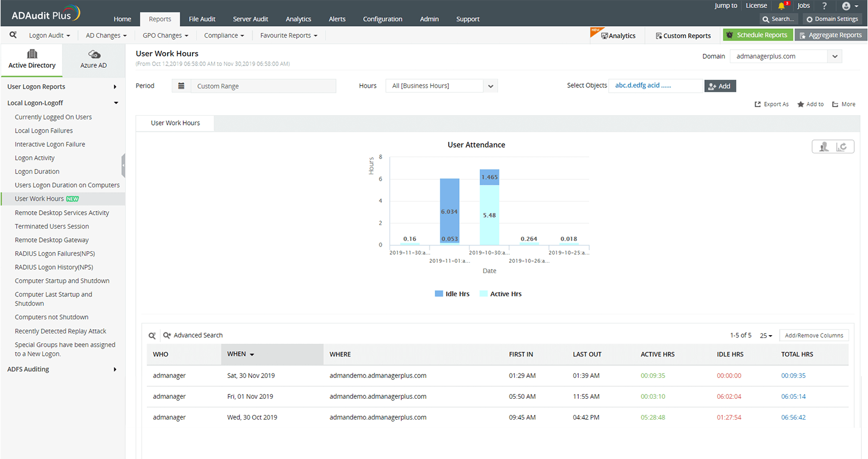Toggle the Idle Hrs series in chart legend

pos(457,293)
